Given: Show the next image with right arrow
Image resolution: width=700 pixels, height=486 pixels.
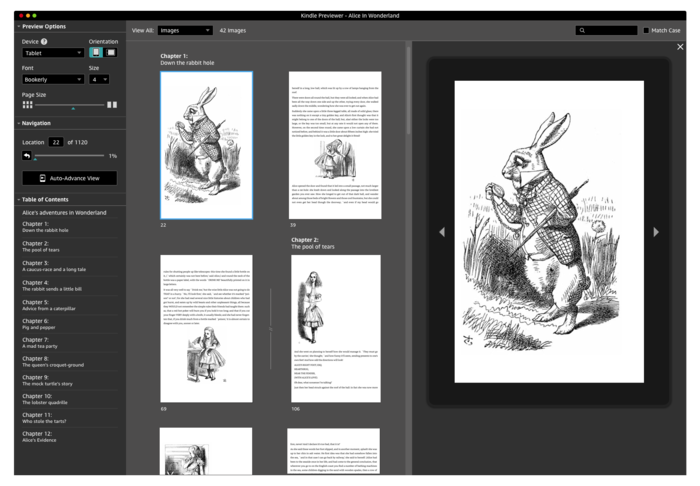Looking at the screenshot, I should click(656, 232).
